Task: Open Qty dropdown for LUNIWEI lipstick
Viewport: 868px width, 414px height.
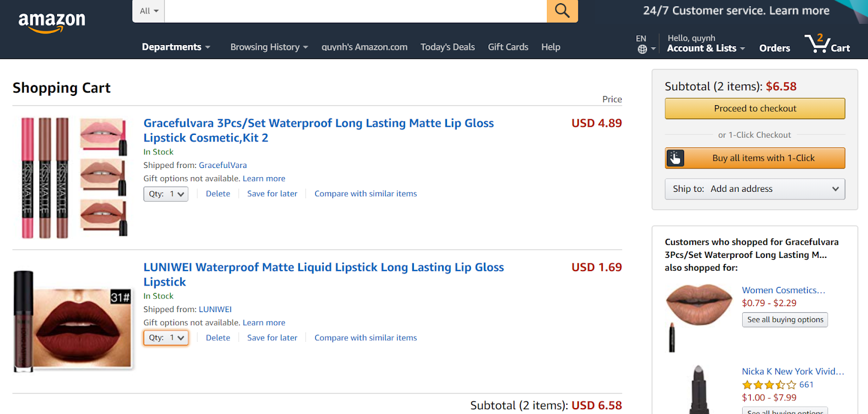Action: pos(165,338)
